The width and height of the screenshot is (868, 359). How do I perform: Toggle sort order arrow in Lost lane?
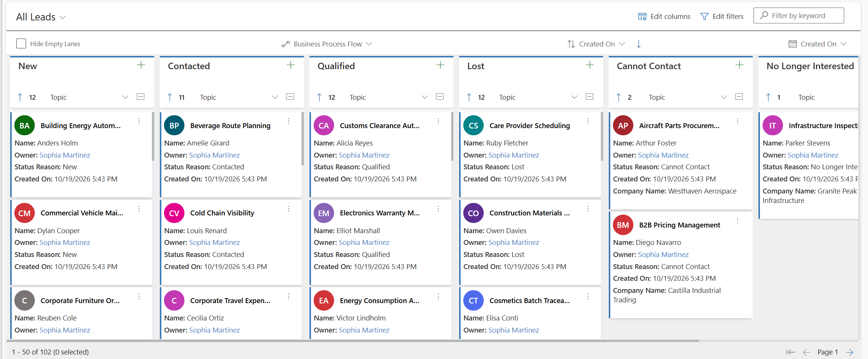[469, 97]
